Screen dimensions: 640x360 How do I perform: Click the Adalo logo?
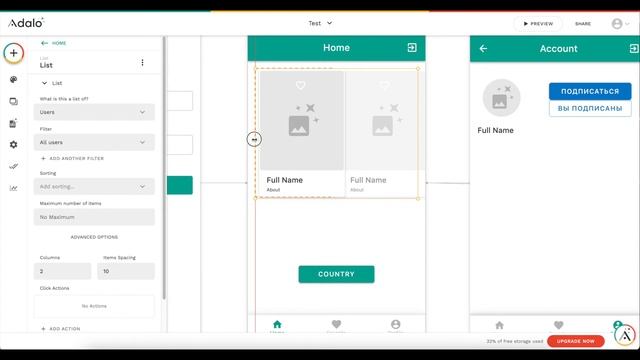tap(26, 23)
